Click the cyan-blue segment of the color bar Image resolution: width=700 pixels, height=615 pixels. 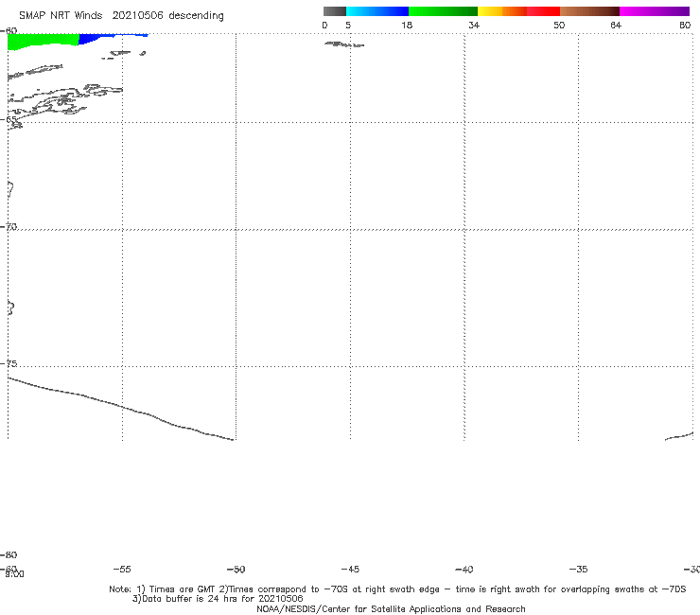tap(377, 11)
